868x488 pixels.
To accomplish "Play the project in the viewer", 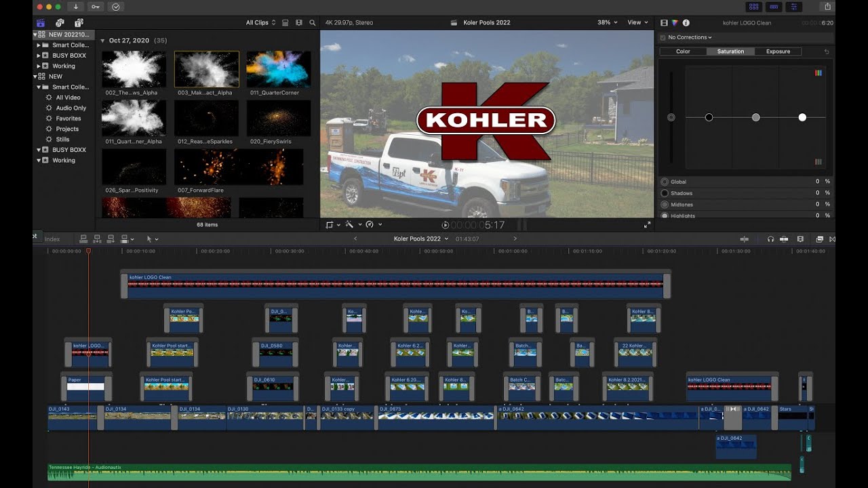I will [446, 225].
